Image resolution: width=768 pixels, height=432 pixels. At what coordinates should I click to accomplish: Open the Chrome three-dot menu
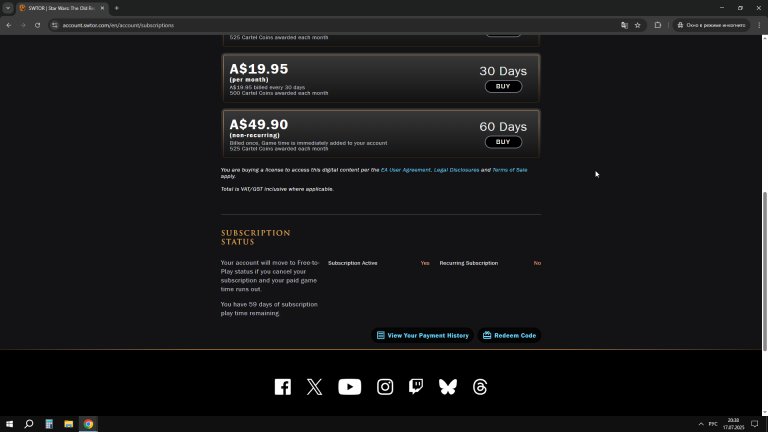759,25
